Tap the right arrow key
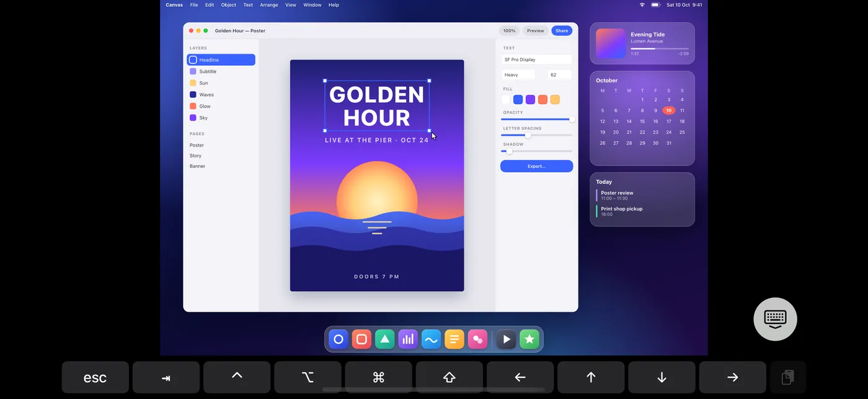The image size is (868, 399). pyautogui.click(x=732, y=377)
